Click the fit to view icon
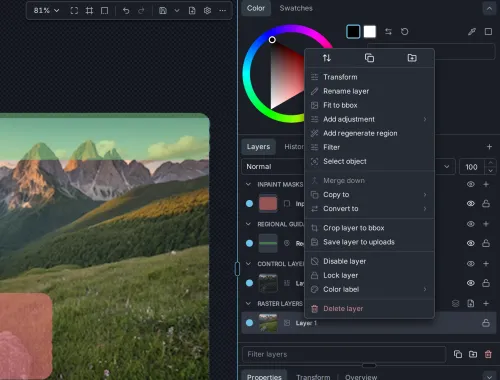 74,11
